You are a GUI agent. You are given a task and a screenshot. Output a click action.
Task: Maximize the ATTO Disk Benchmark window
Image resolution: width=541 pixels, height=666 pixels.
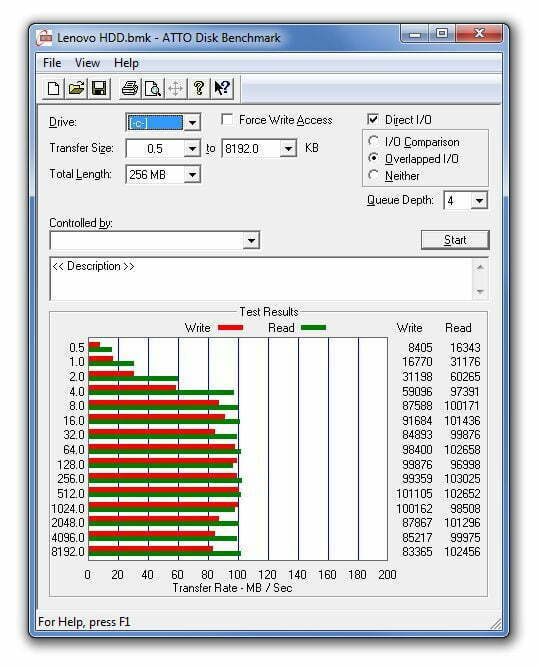[x=442, y=34]
